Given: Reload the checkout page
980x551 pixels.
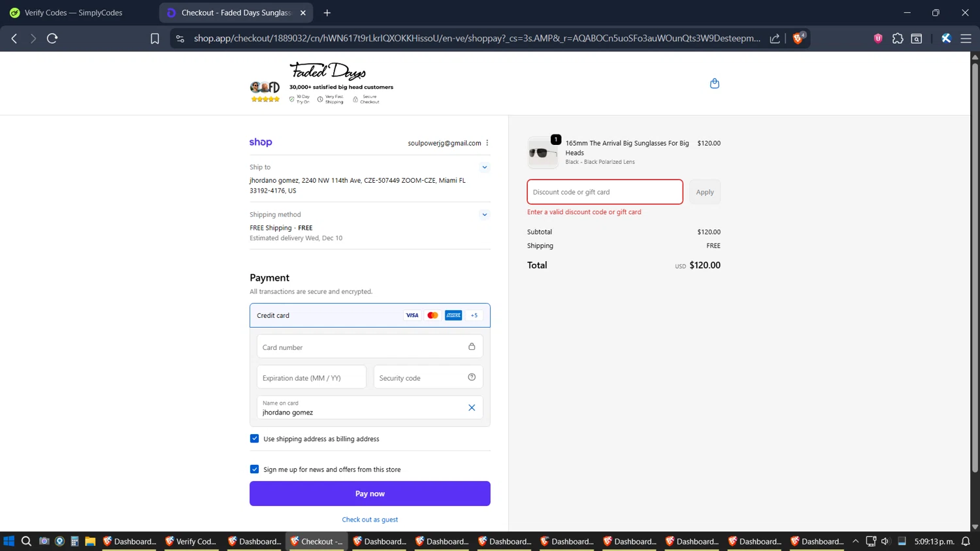Looking at the screenshot, I should [x=52, y=39].
